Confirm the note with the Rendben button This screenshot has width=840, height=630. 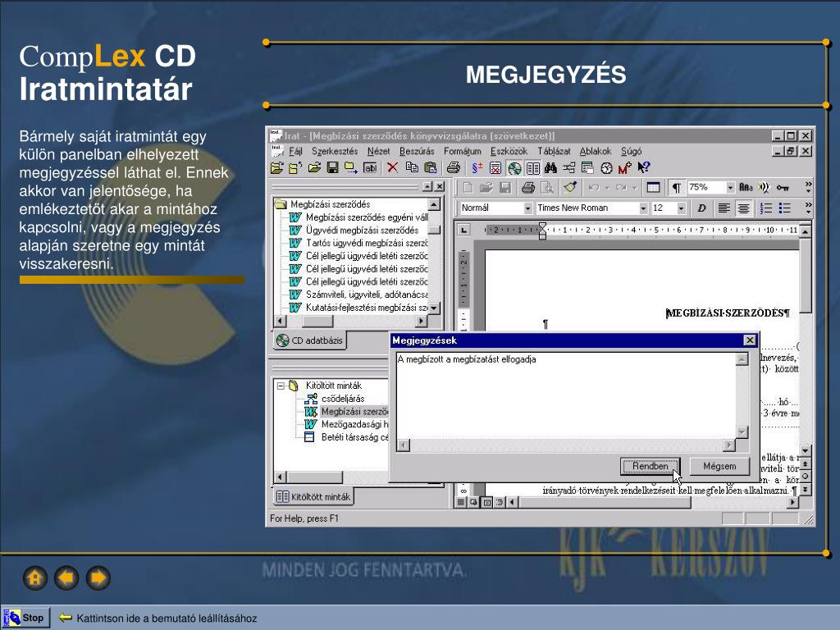coord(650,466)
